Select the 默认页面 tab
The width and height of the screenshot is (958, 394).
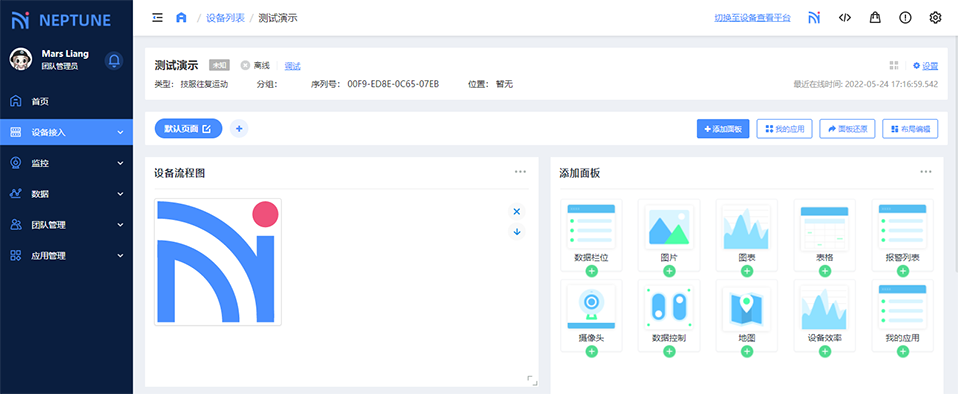188,129
